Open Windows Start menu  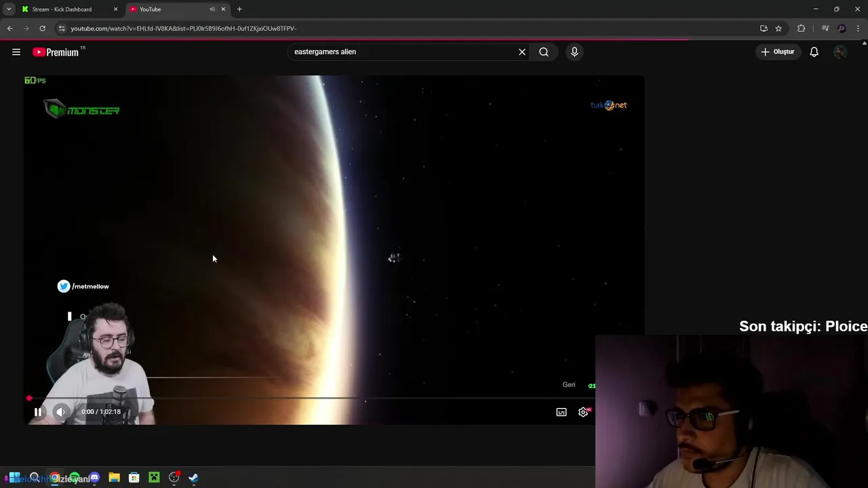pyautogui.click(x=14, y=478)
